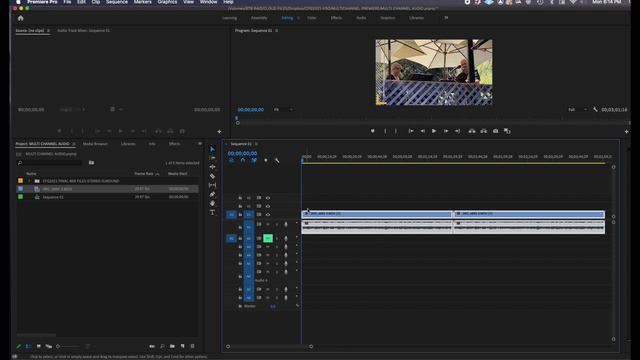Click Mark Out in the Program monitor

coord(396,131)
